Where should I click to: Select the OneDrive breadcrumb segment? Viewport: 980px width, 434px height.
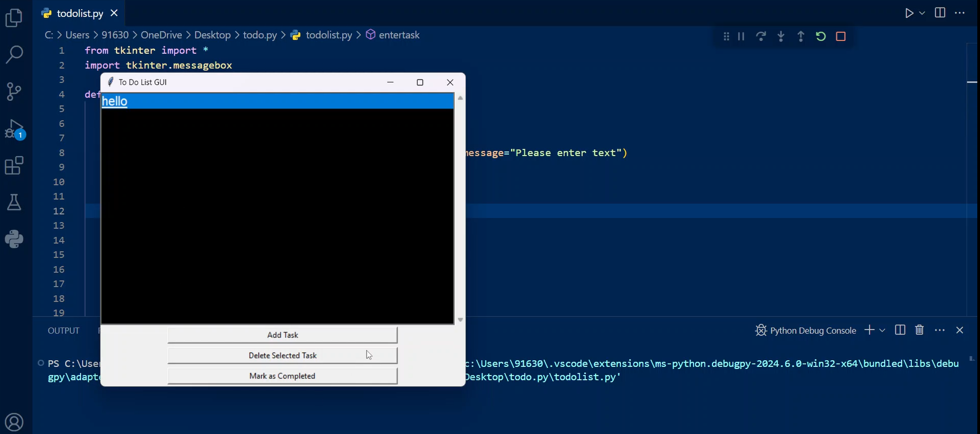point(161,35)
